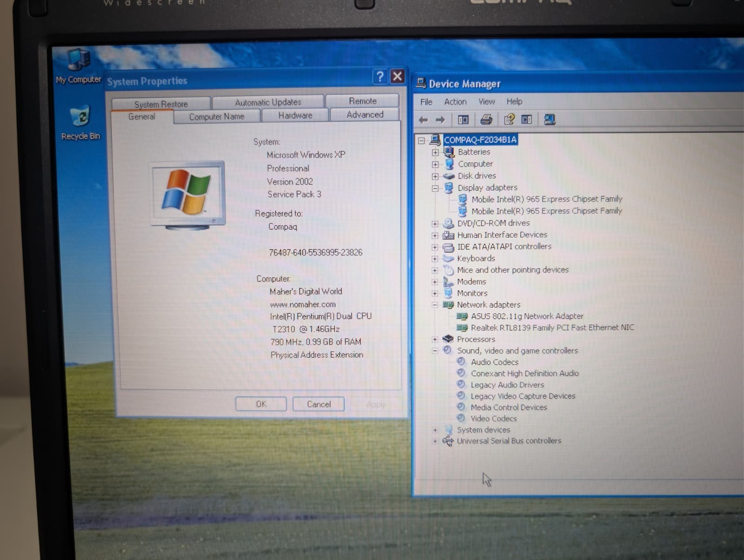Image resolution: width=744 pixels, height=560 pixels.
Task: Select the Computer category icon in tree
Action: 449,164
